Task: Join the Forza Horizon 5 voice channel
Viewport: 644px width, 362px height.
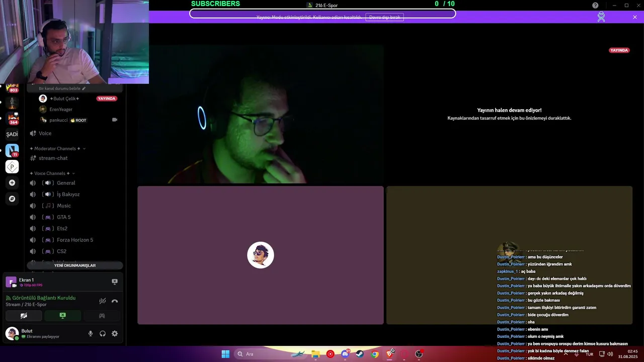Action: coord(75,240)
